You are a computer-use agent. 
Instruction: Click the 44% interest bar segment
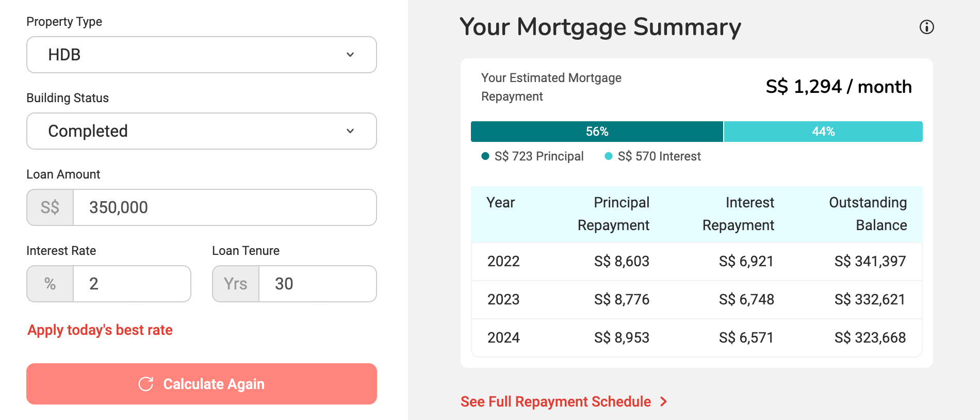[823, 132]
